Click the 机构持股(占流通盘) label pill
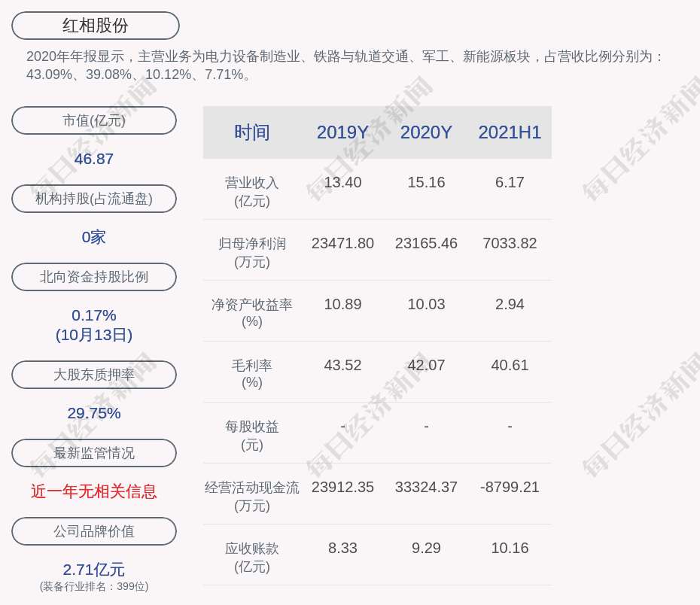Image resolution: width=700 pixels, height=605 pixels. [x=94, y=199]
